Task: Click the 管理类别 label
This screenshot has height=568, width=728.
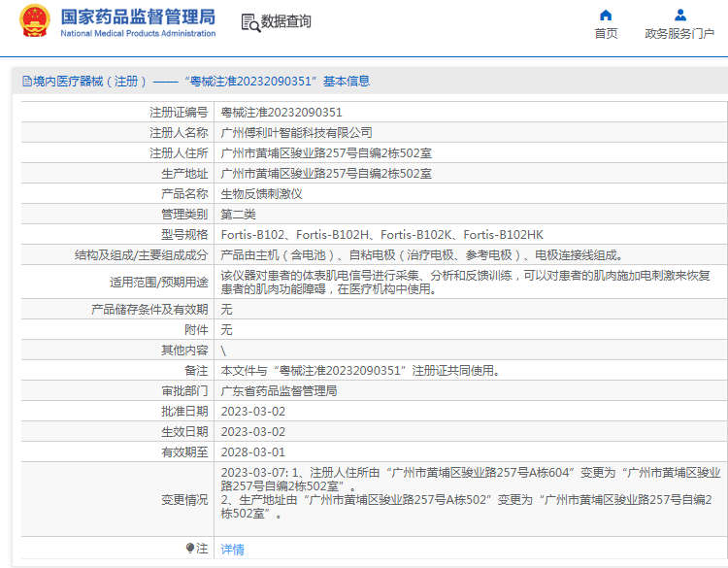Action: tap(184, 215)
